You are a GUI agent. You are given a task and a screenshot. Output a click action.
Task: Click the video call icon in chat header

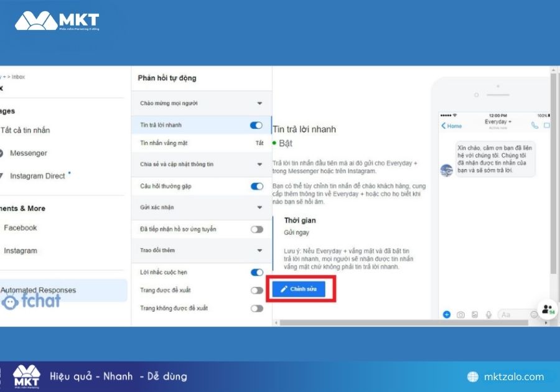[547, 125]
